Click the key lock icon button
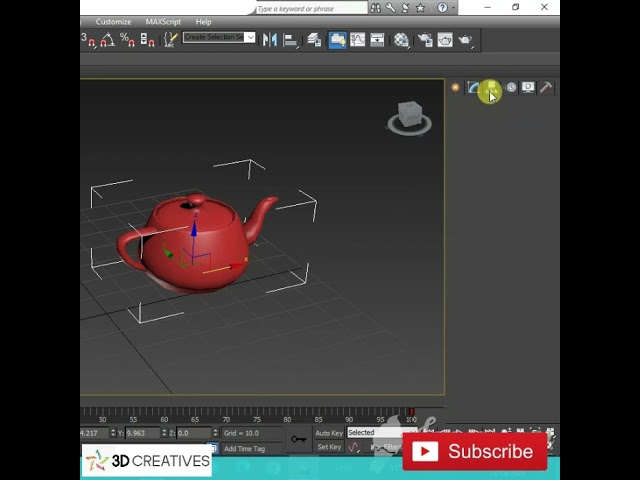 point(299,440)
